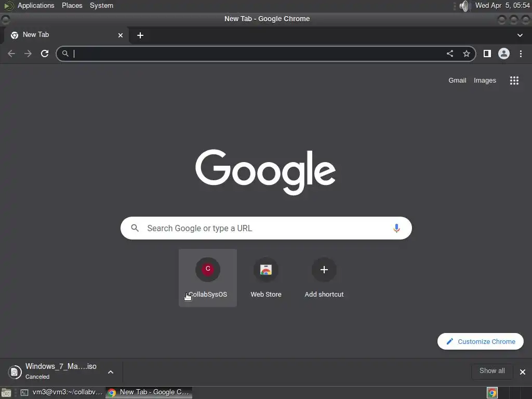532x399 pixels.
Task: Click the magnifier in the Google search box
Action: pyautogui.click(x=135, y=228)
